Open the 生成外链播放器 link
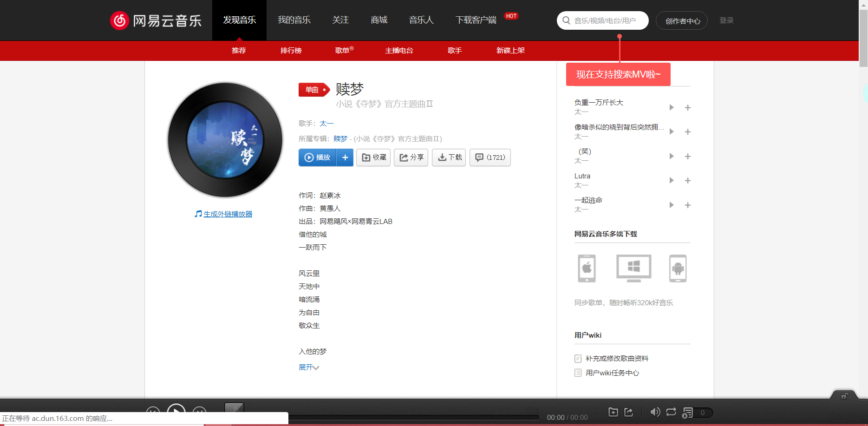 (x=227, y=214)
